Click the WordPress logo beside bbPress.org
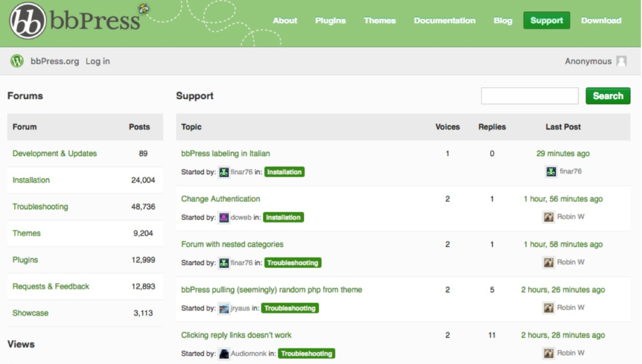Screen dimensions: 642x364 (x=17, y=61)
